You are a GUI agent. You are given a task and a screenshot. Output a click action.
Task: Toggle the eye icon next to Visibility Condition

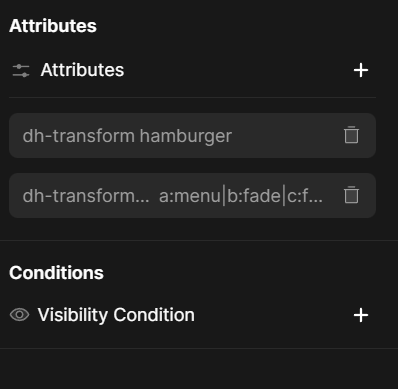pos(19,315)
